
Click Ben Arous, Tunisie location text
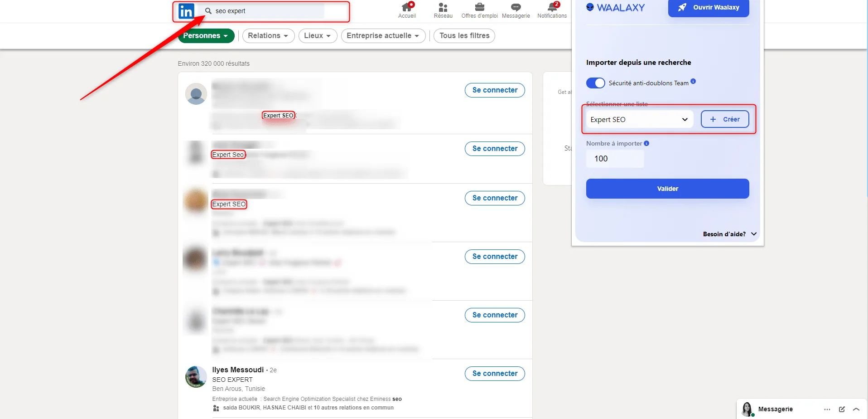[x=238, y=389]
